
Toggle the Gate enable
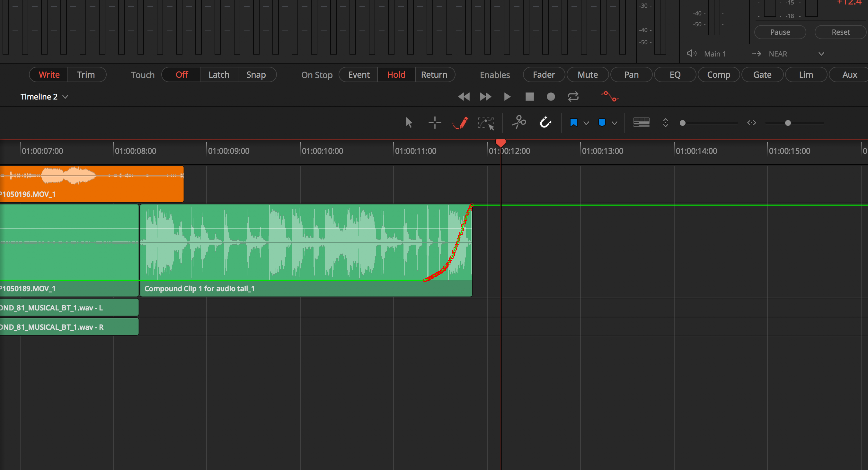pyautogui.click(x=762, y=75)
